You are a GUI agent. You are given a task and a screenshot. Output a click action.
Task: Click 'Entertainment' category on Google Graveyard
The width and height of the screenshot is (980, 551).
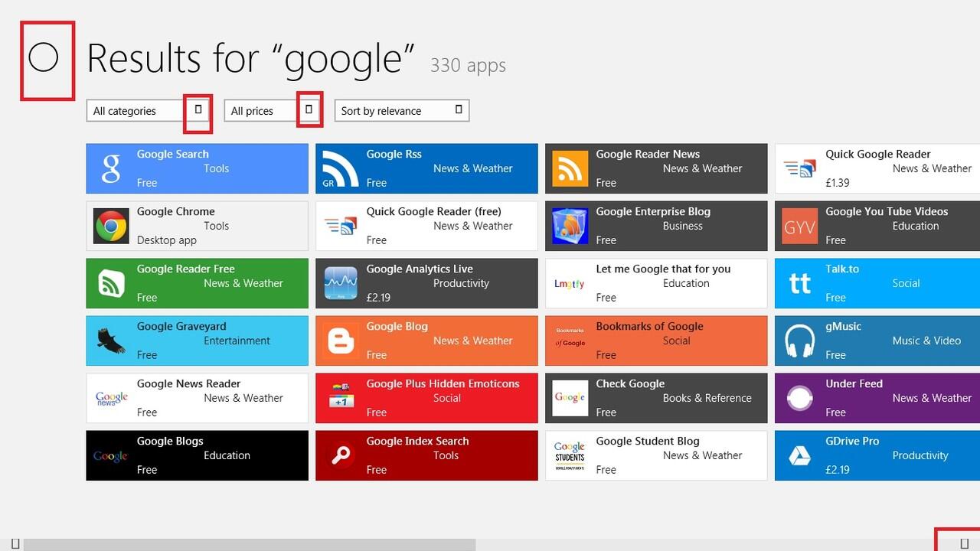click(x=237, y=341)
